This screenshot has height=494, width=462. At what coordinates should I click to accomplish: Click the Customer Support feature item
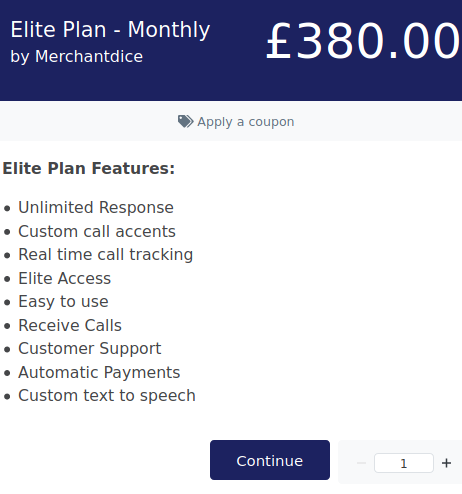pos(90,349)
